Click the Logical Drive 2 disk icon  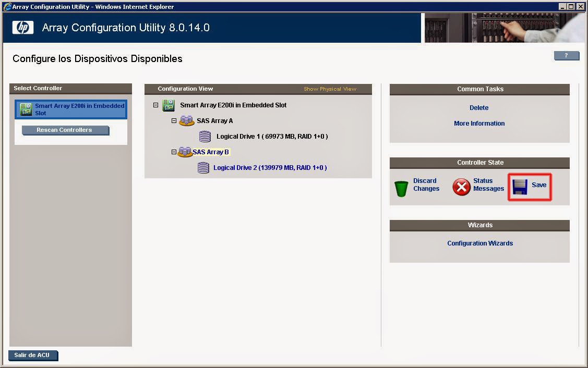pyautogui.click(x=203, y=168)
